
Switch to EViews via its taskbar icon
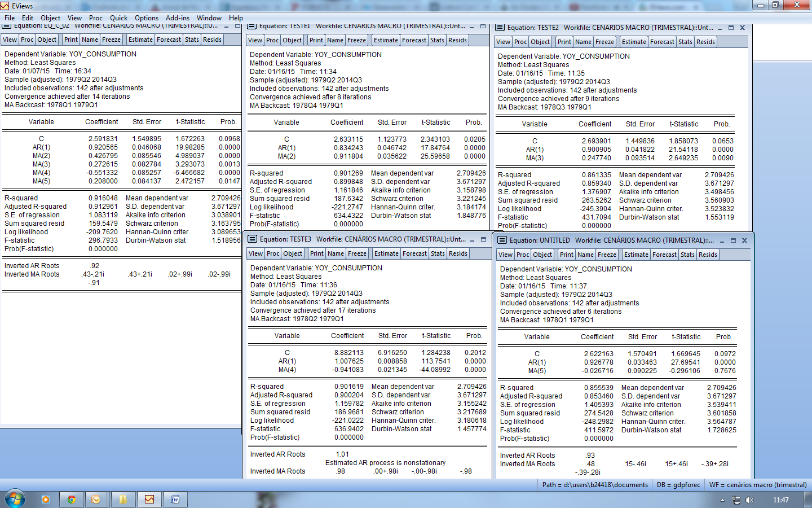click(x=149, y=500)
